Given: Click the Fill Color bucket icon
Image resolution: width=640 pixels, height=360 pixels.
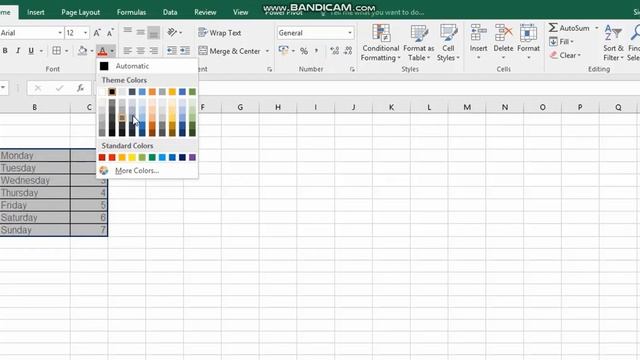Looking at the screenshot, I should (x=82, y=51).
